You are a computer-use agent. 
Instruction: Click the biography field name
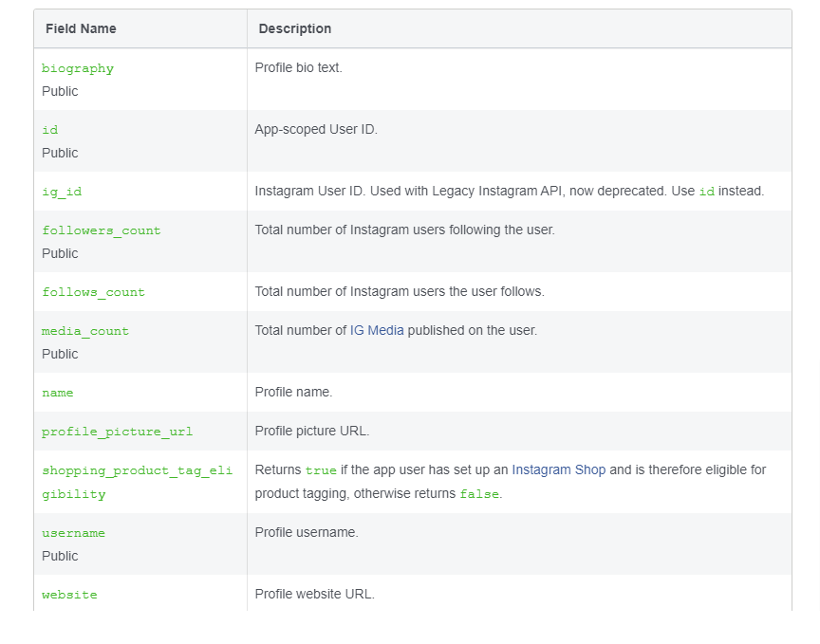point(78,68)
